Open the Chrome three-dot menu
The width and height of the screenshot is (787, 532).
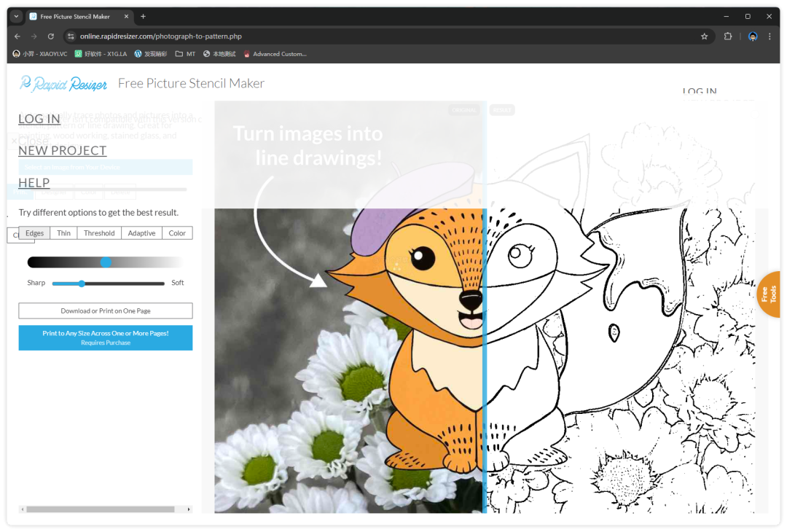(x=770, y=36)
